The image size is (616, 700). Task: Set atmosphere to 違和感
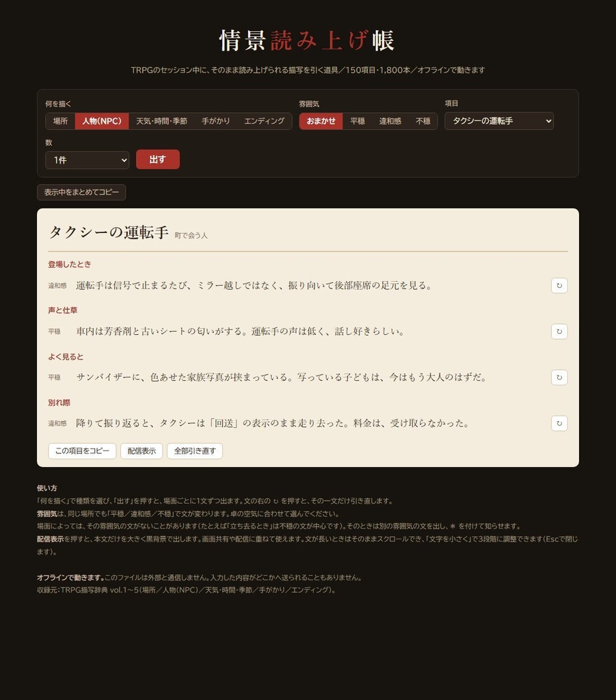pyautogui.click(x=390, y=121)
